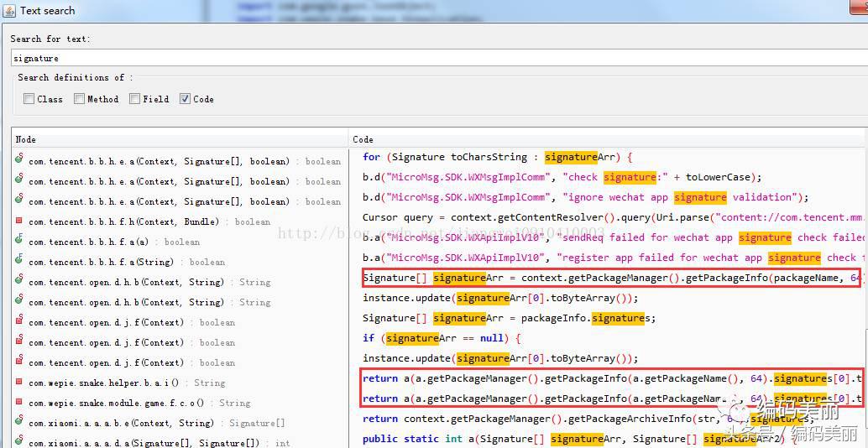Select code "if (signatureArr == null) {"
Screen dimensions: 868x448
[x=442, y=338]
